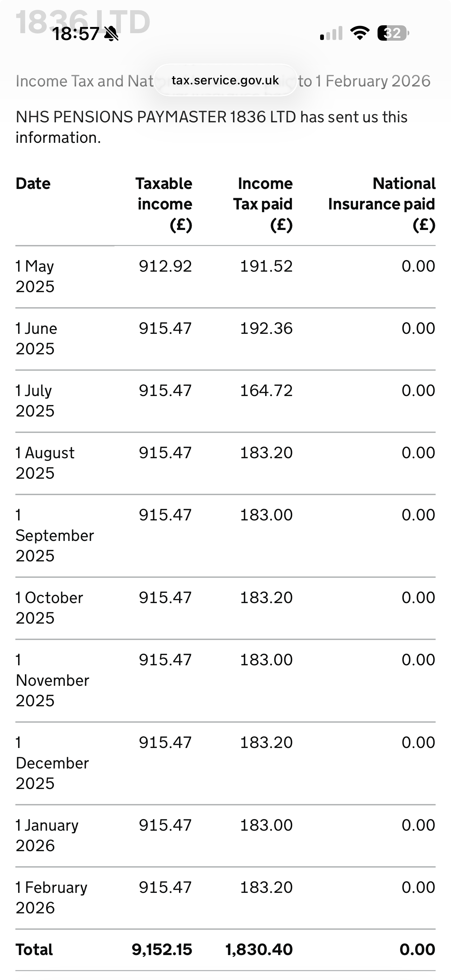Select the 1 September 2025 date cell
Image resolution: width=451 pixels, height=980 pixels.
(x=54, y=535)
